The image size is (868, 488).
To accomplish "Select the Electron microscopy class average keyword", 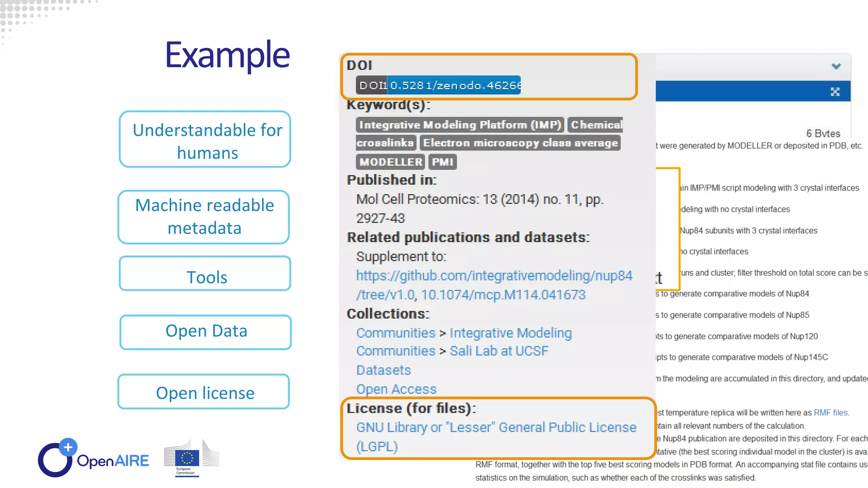I will click(520, 143).
